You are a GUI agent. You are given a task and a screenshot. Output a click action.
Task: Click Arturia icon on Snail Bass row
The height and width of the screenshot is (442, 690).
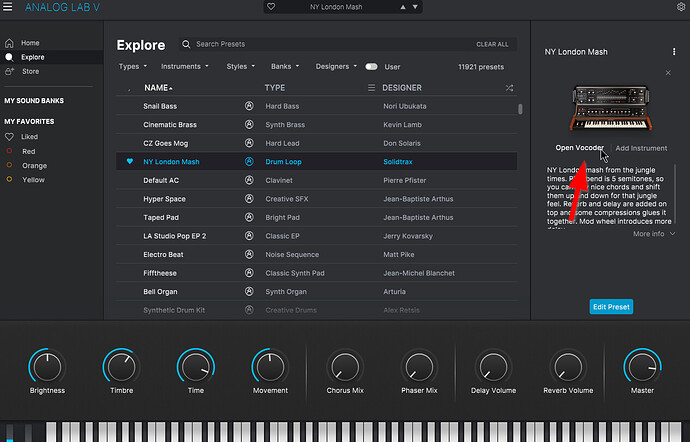click(x=249, y=106)
